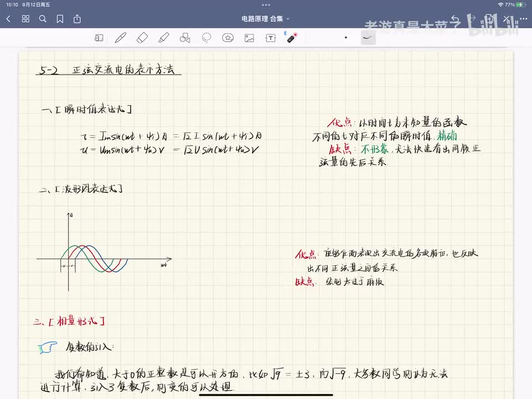Select the Lasso selection tool
Image resolution: width=532 pixels, height=399 pixels.
click(x=207, y=38)
